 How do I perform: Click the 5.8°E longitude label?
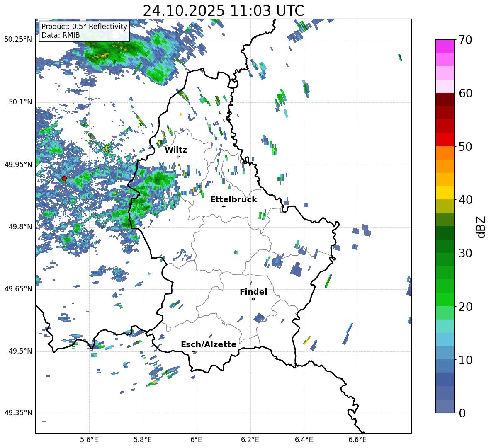pyautogui.click(x=143, y=440)
